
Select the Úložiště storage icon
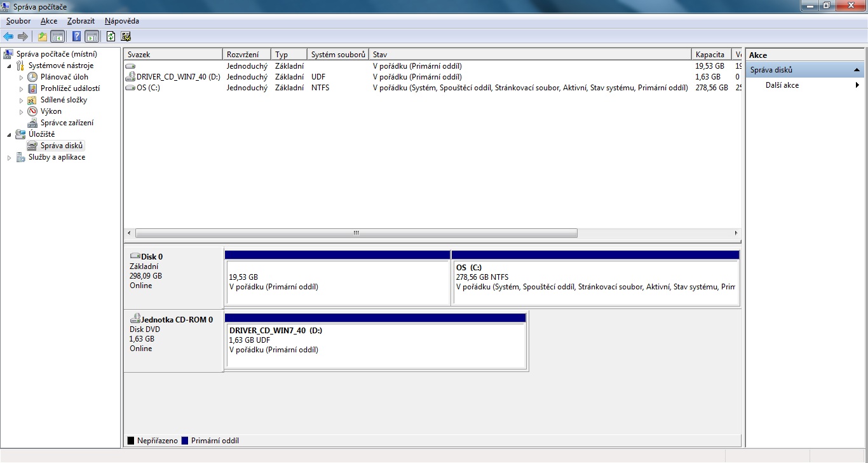click(21, 134)
